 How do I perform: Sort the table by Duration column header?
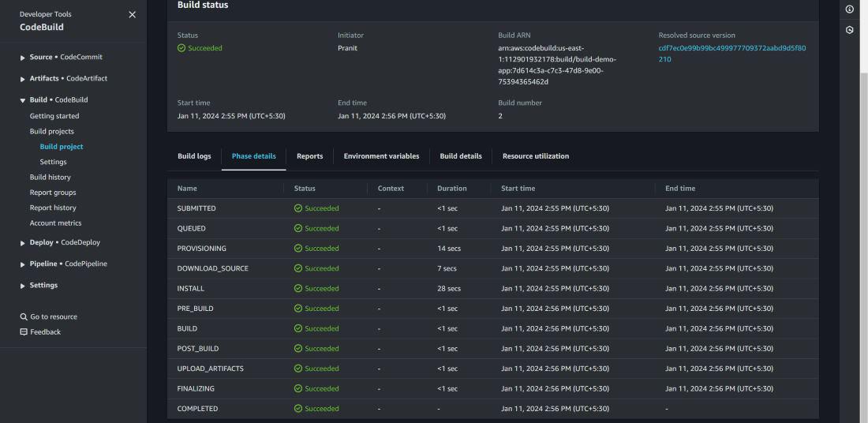click(451, 189)
